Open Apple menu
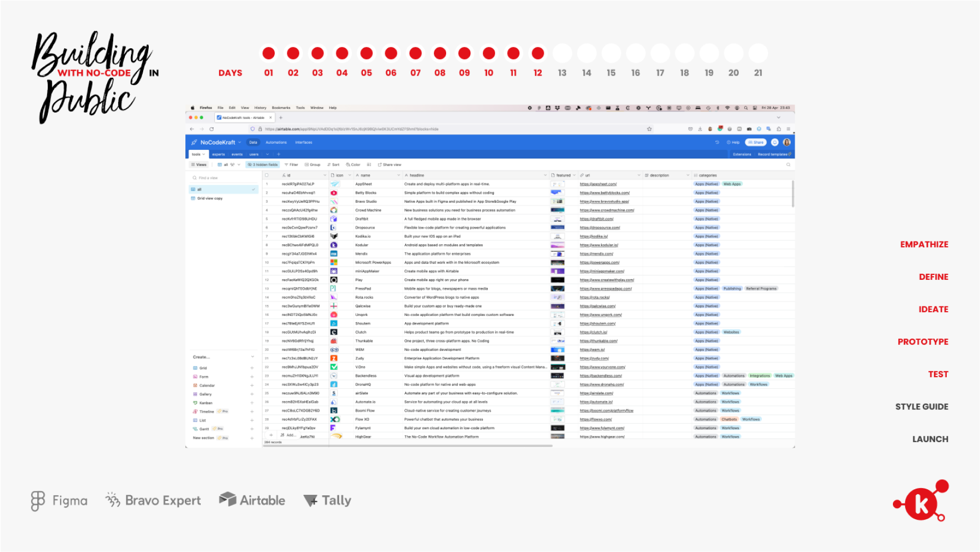 tap(193, 108)
